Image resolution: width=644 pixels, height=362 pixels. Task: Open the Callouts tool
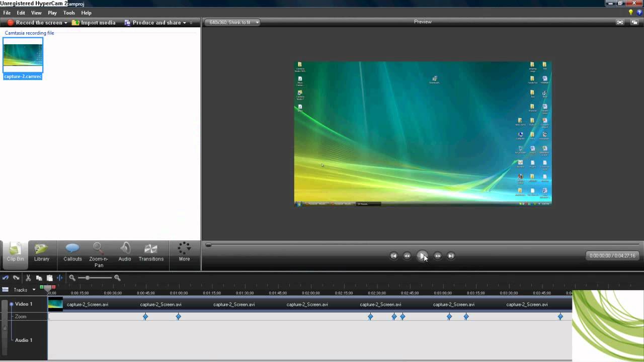pyautogui.click(x=72, y=252)
